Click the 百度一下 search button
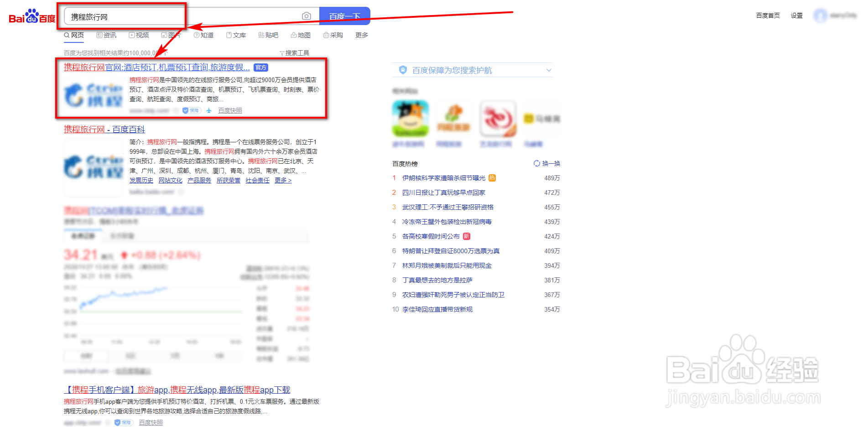Viewport: 868px width, 427px height. (x=345, y=16)
